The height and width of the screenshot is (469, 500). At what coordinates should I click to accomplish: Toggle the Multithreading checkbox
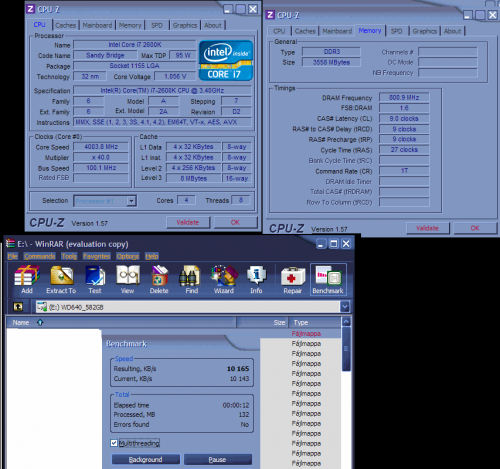(x=114, y=443)
